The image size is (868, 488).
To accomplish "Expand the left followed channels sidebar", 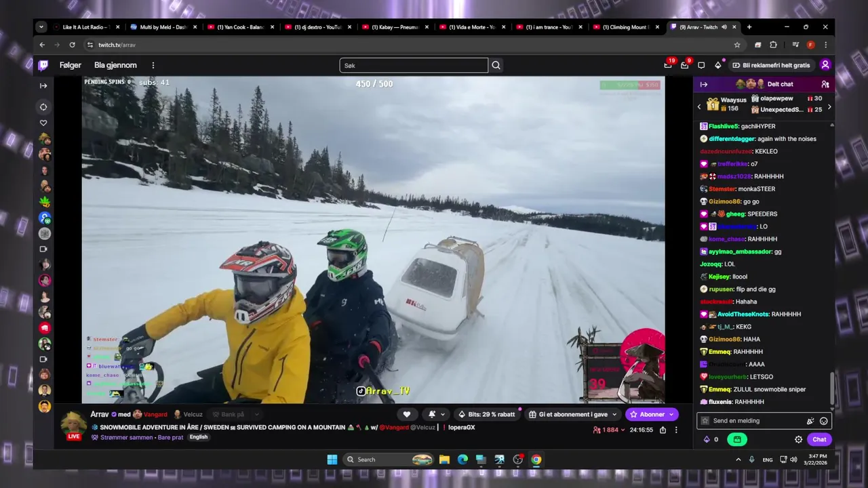I will [43, 85].
